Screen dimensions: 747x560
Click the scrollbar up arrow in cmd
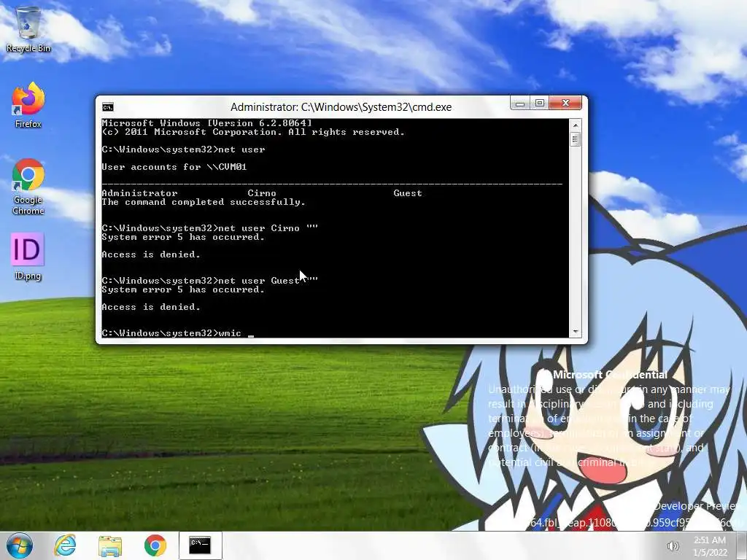click(x=576, y=125)
